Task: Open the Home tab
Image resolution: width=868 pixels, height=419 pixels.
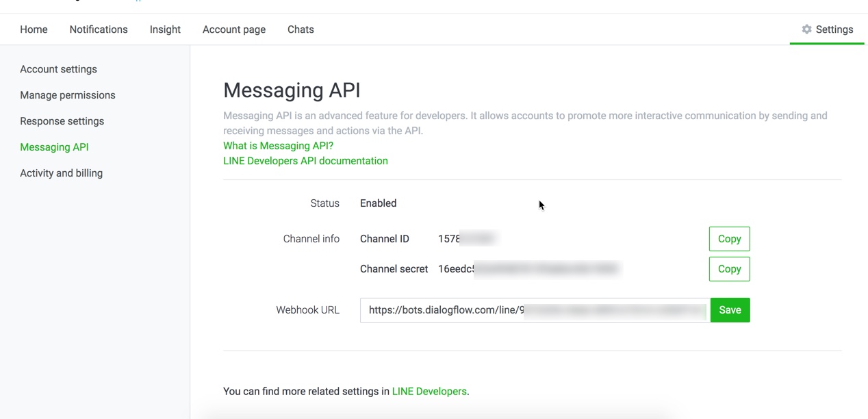Action: click(x=34, y=29)
